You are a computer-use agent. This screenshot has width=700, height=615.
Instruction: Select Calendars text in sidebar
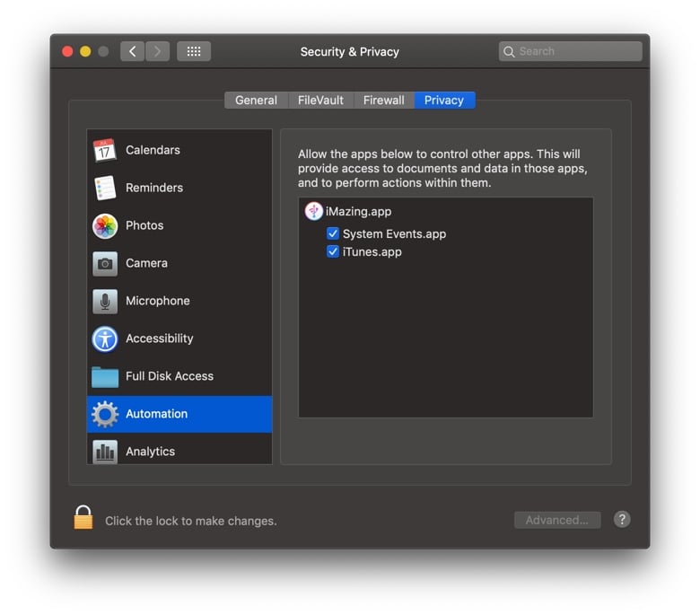(153, 150)
